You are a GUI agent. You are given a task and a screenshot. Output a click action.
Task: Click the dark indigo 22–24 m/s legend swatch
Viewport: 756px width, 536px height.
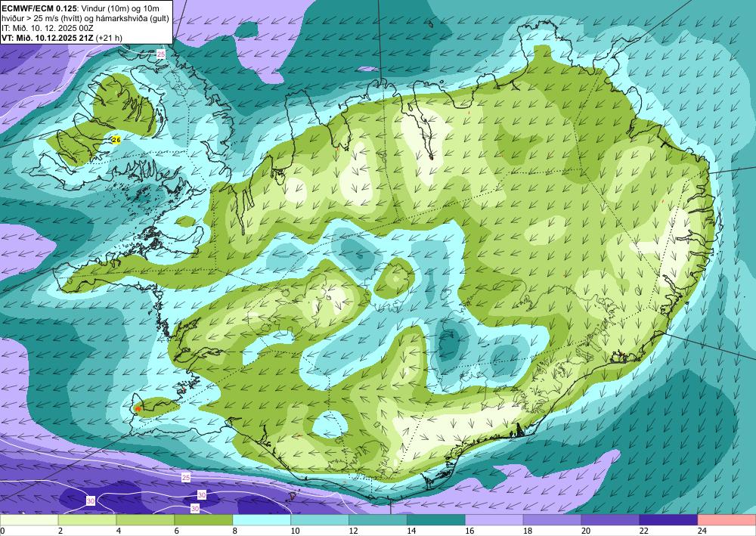tap(668, 520)
